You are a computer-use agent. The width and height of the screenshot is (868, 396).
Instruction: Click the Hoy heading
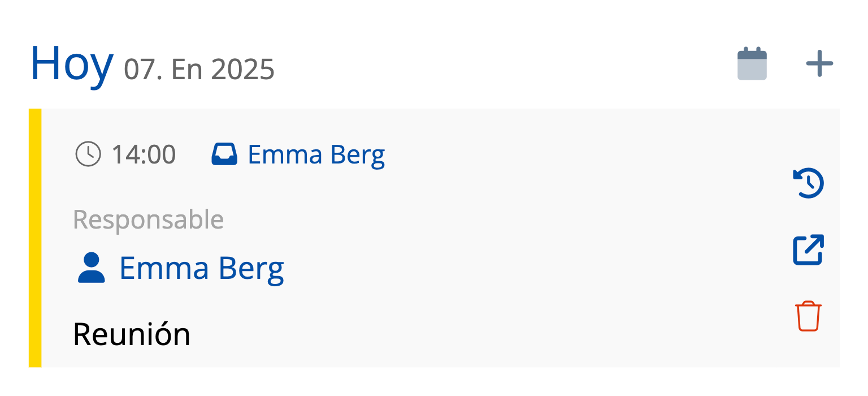click(72, 63)
